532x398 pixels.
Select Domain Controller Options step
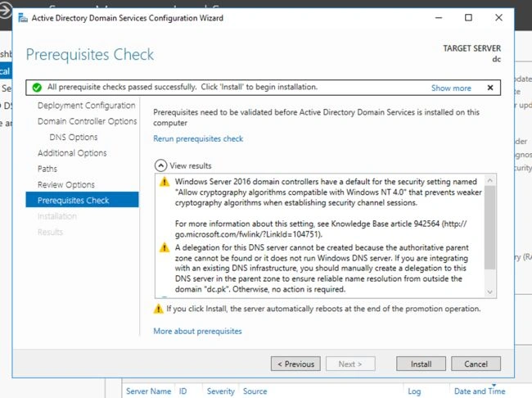point(88,121)
